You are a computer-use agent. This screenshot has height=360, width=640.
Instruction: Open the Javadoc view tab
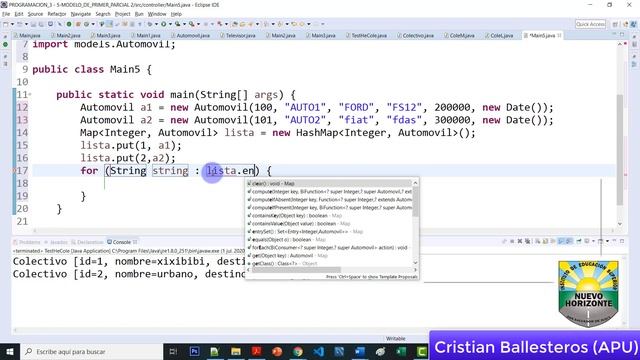coord(56,242)
